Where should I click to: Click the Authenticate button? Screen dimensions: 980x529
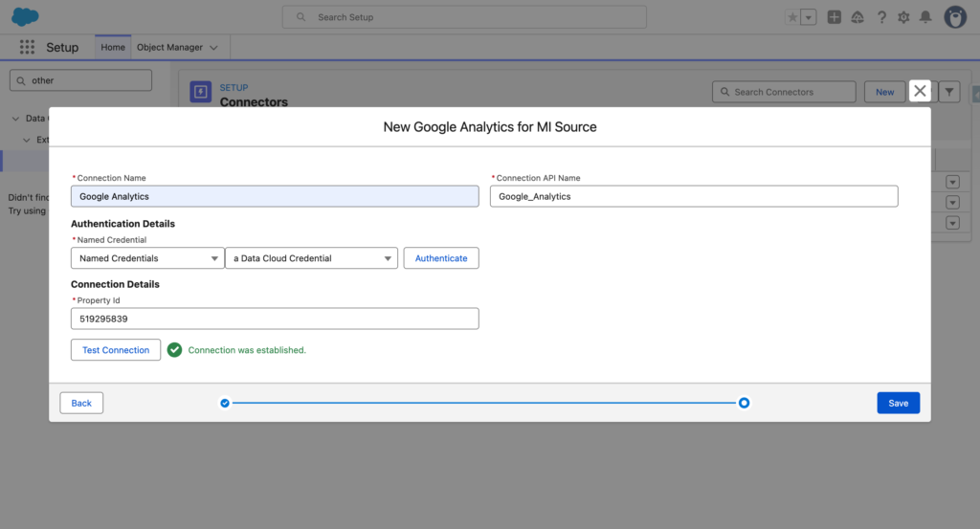[441, 258]
